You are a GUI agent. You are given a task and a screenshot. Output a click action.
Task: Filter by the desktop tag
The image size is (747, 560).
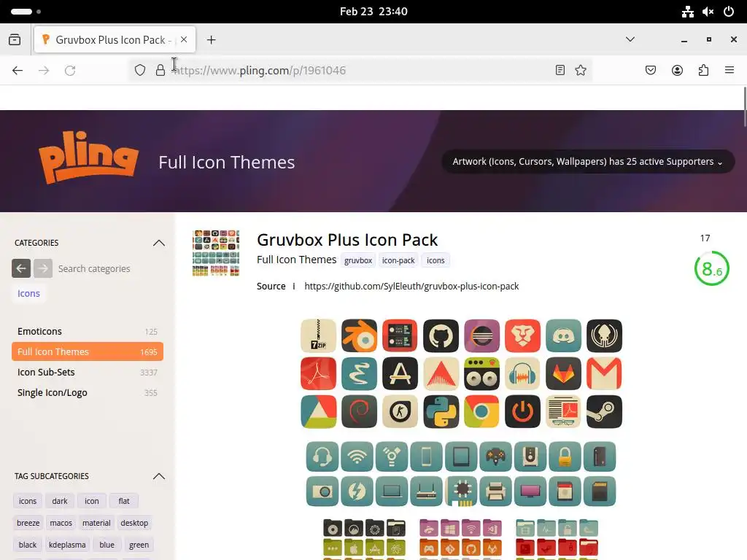coord(134,523)
